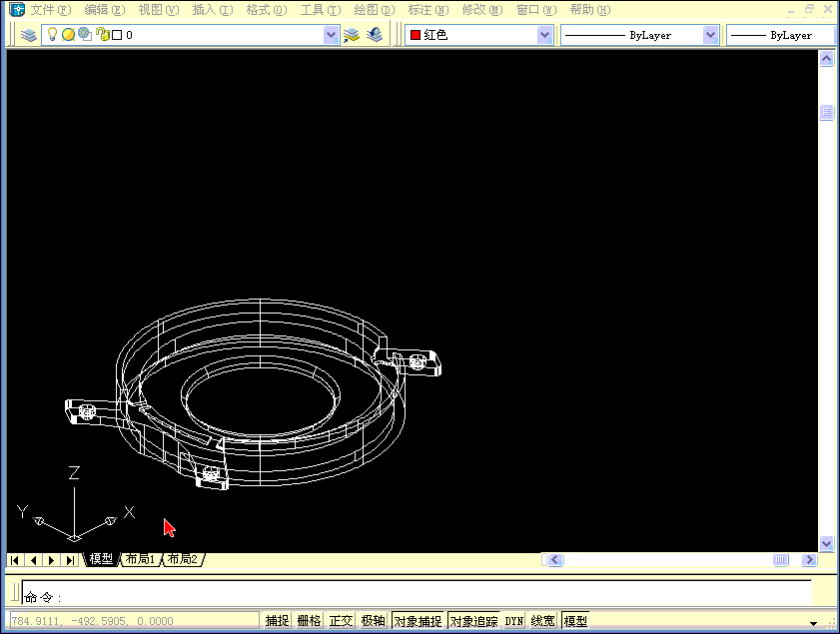The image size is (840, 634).
Task: Click the red color swatch
Action: click(x=416, y=35)
